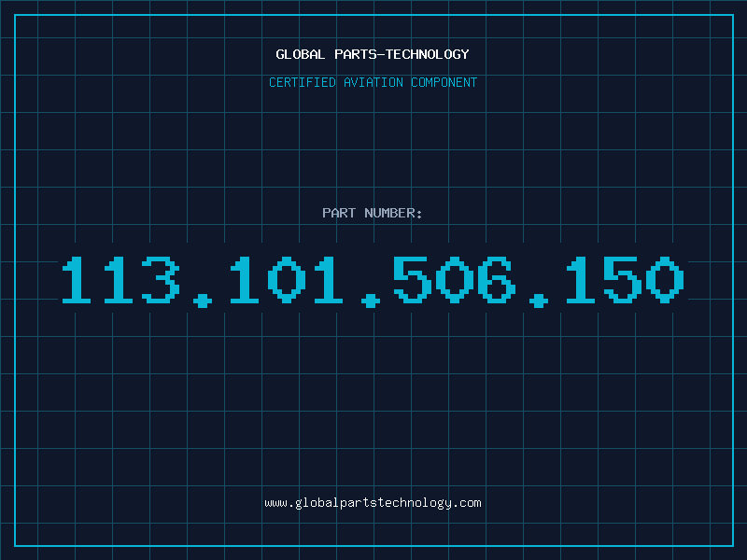Click part number 113.101.506.150

coord(373,281)
